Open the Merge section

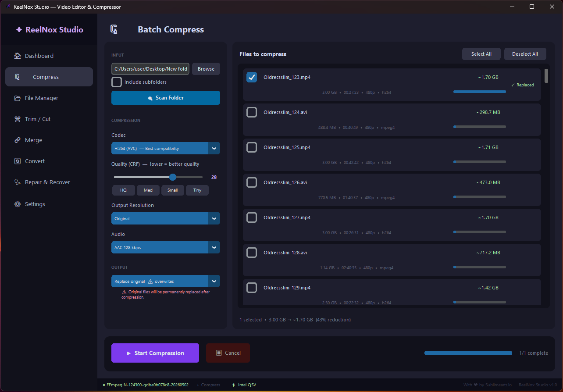(x=49, y=140)
